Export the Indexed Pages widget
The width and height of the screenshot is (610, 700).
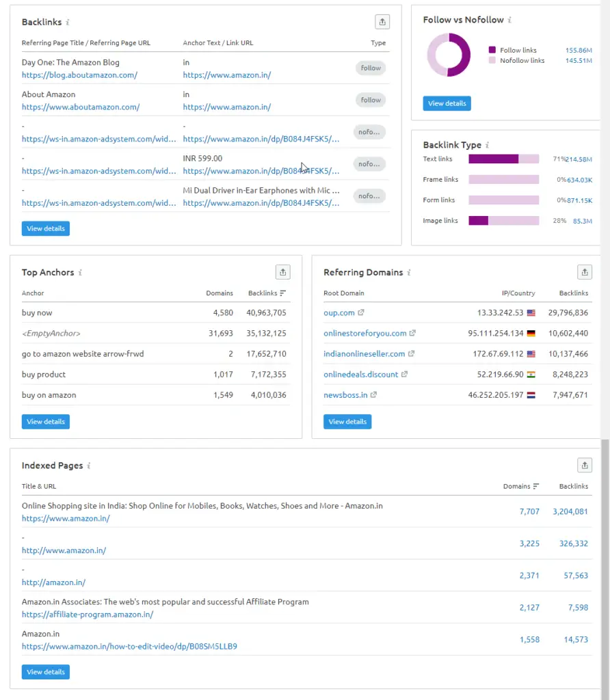[585, 465]
